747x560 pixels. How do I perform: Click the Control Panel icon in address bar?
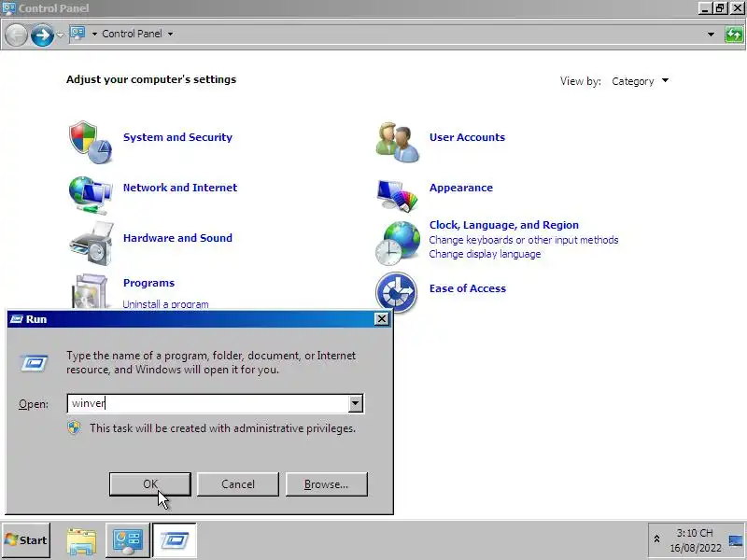click(x=78, y=34)
